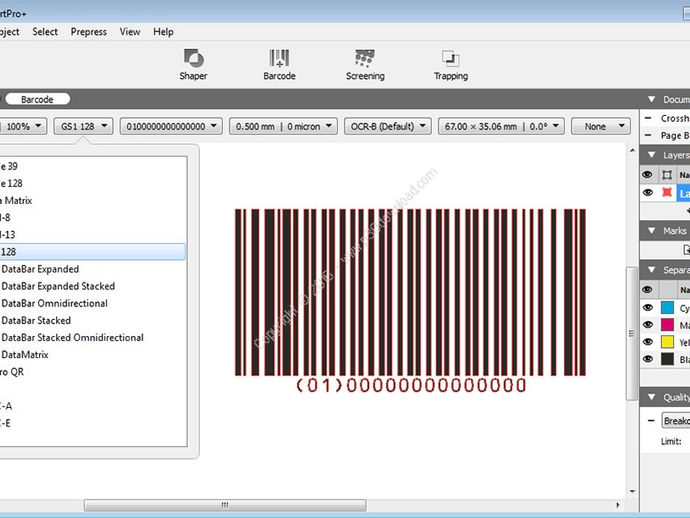Open the Prepress menu
The height and width of the screenshot is (518, 690).
[88, 32]
